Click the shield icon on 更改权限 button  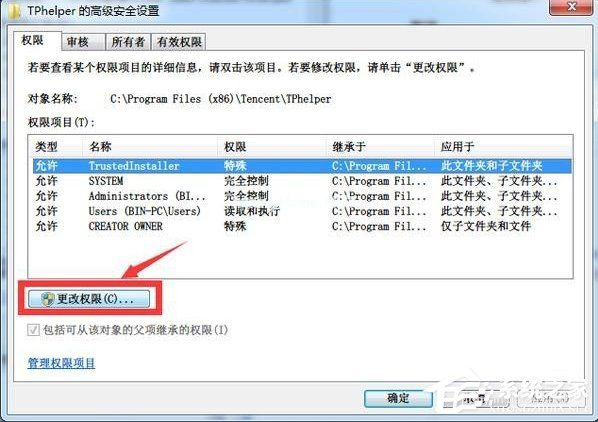pyautogui.click(x=48, y=299)
